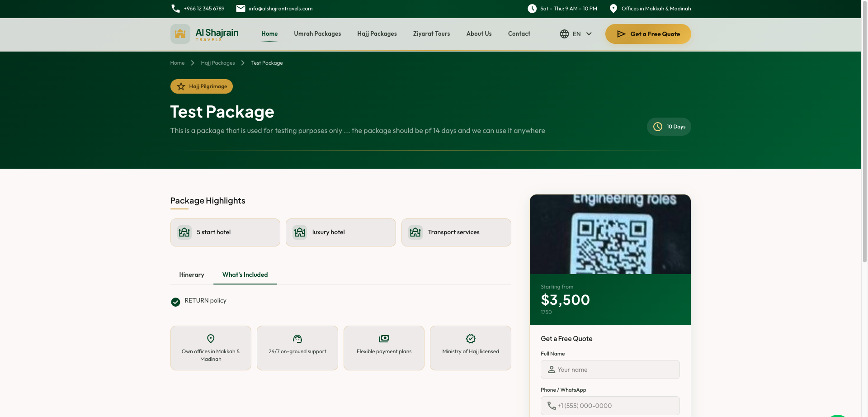The height and width of the screenshot is (417, 868).
Task: Click the icon on Transport services card
Action: 415,232
